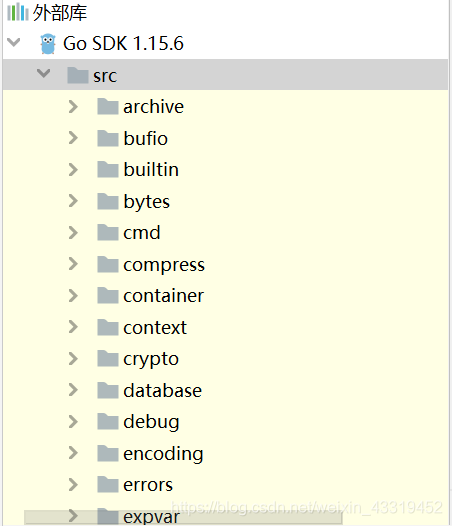Expand the cmd folder chevron
The height and width of the screenshot is (526, 452).
click(73, 232)
